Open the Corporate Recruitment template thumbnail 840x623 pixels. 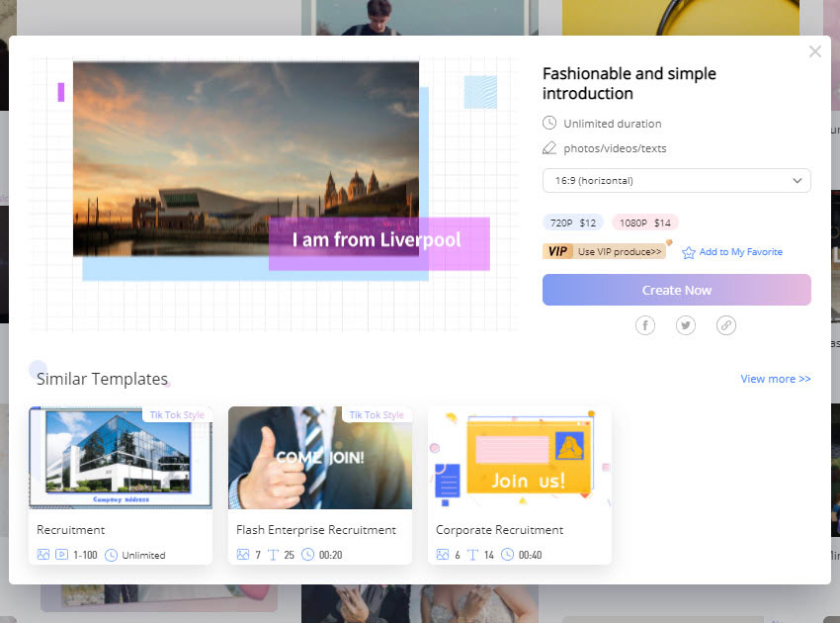(x=520, y=458)
